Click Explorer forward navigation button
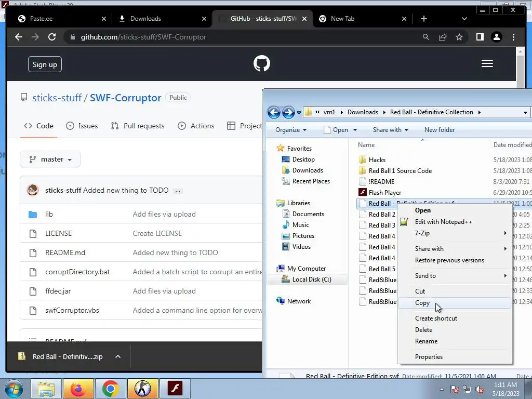Image resolution: width=532 pixels, height=399 pixels. click(x=288, y=112)
